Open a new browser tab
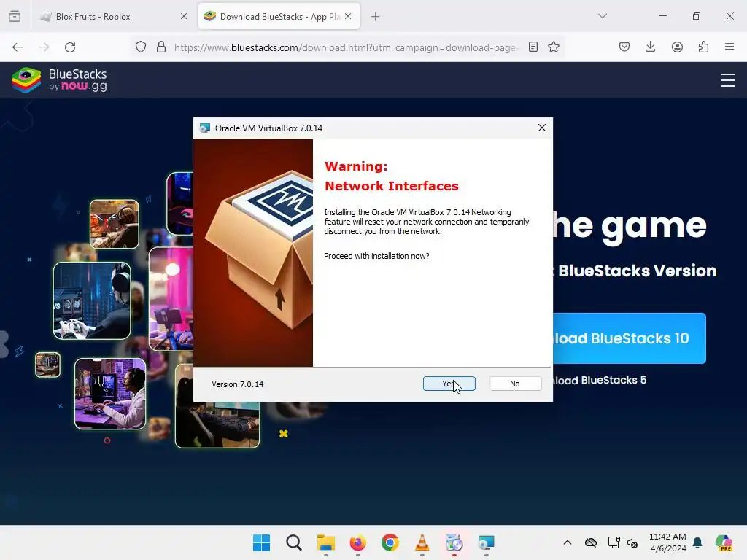Image resolution: width=747 pixels, height=560 pixels. (x=376, y=17)
